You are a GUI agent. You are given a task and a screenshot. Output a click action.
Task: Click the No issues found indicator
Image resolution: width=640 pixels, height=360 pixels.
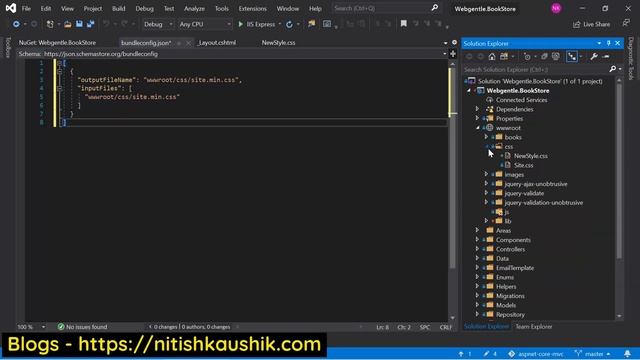click(82, 327)
